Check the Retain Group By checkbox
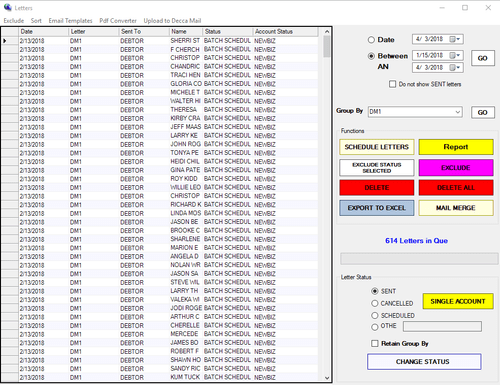Image resolution: width=500 pixels, height=385 pixels. [375, 343]
